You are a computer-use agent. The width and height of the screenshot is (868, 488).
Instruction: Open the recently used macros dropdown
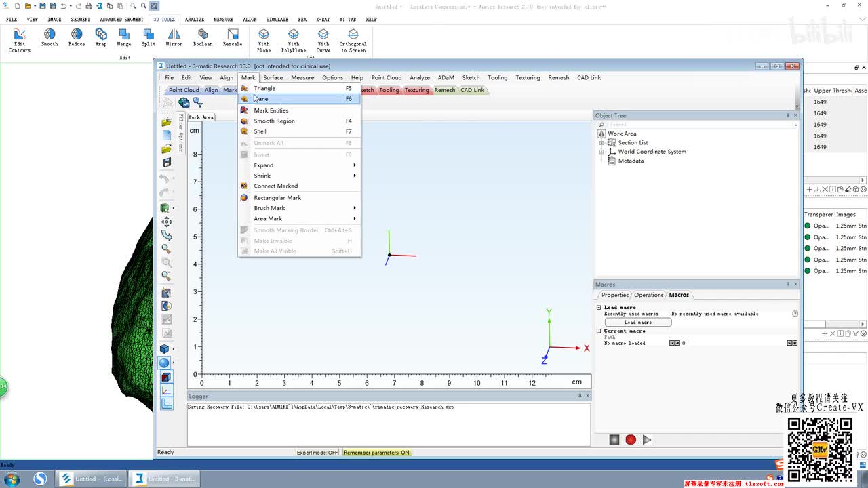click(795, 314)
